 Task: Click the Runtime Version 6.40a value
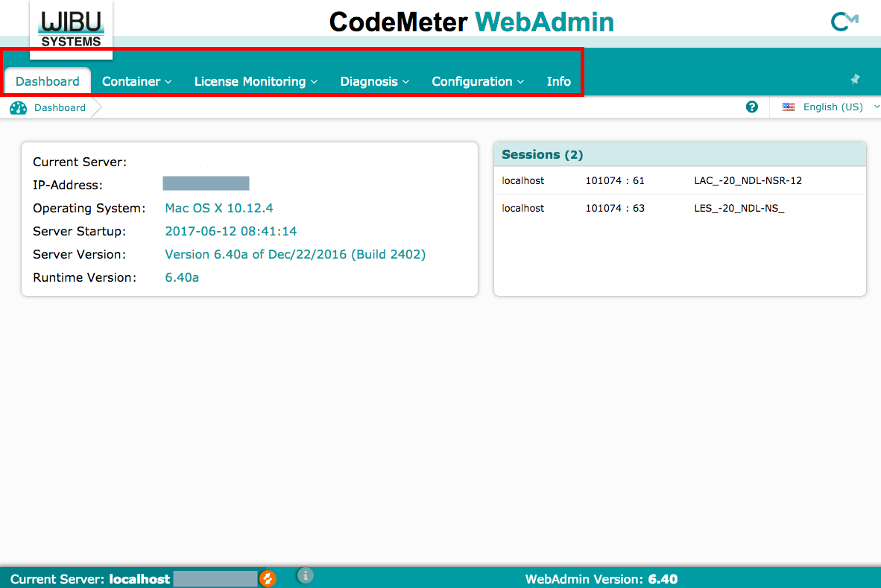(x=181, y=277)
